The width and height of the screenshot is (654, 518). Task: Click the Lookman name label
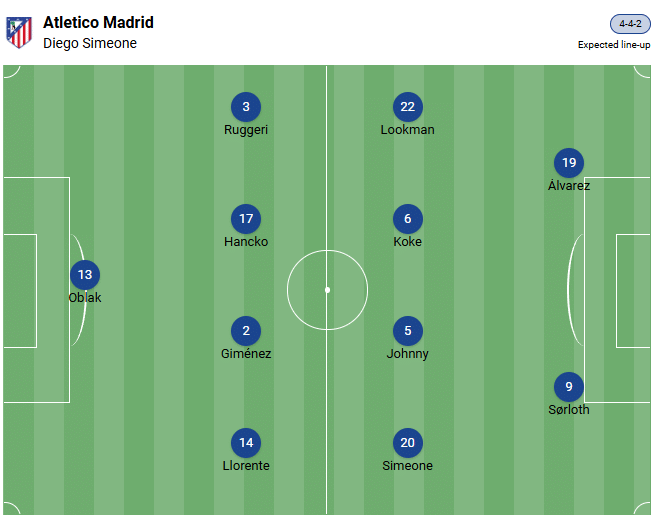pos(407,130)
